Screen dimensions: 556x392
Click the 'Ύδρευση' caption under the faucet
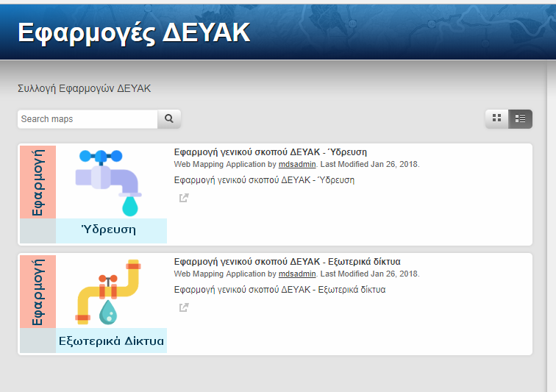point(111,230)
